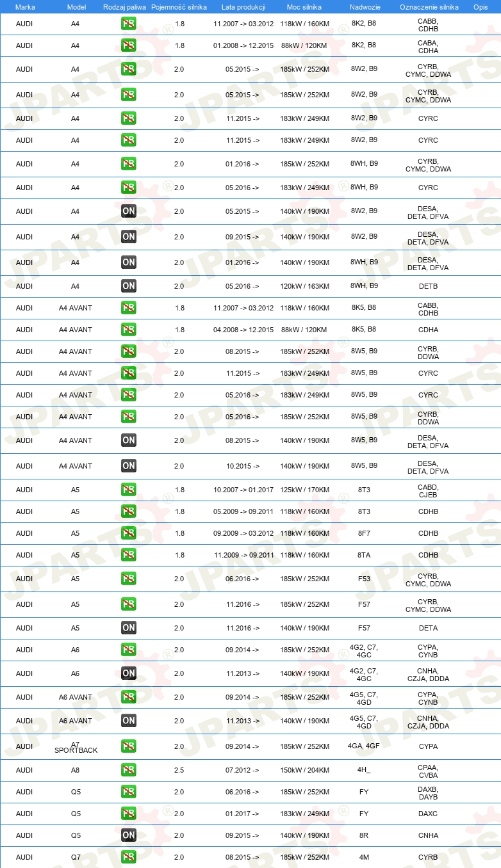
Task: Select the 120kW / 163KM power cell
Action: point(305,286)
